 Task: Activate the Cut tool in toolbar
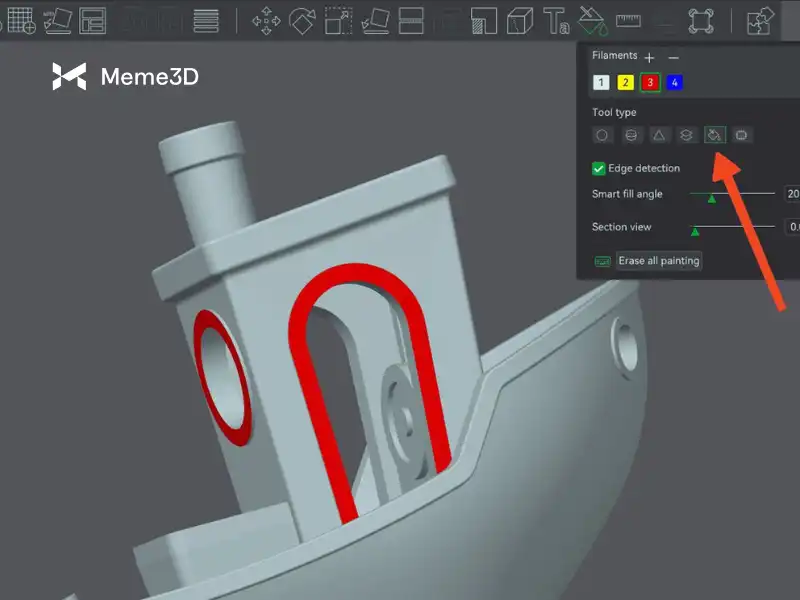[x=410, y=20]
